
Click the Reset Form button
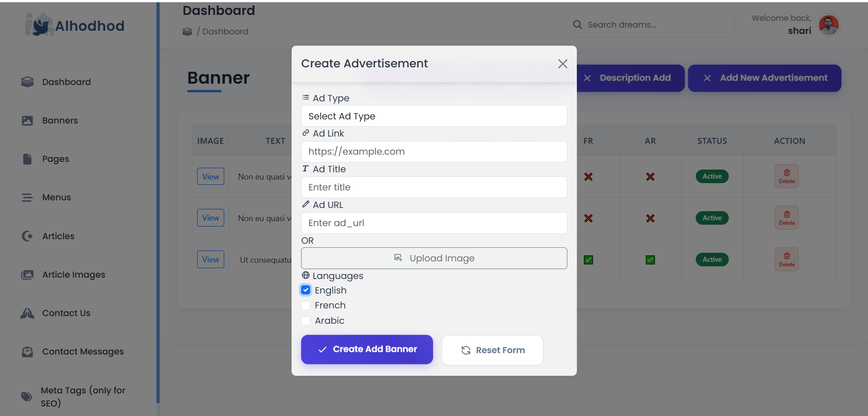point(492,350)
